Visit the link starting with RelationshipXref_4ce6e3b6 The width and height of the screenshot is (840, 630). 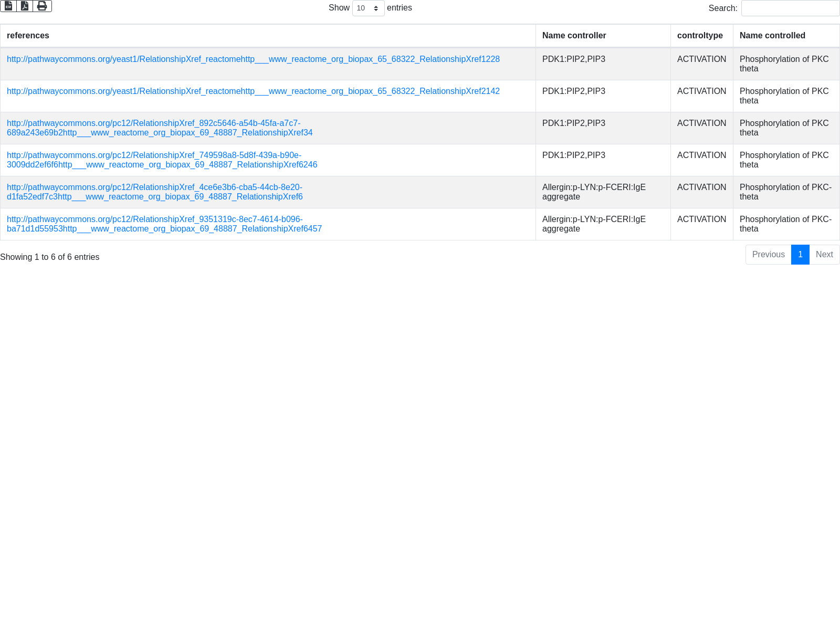154,192
